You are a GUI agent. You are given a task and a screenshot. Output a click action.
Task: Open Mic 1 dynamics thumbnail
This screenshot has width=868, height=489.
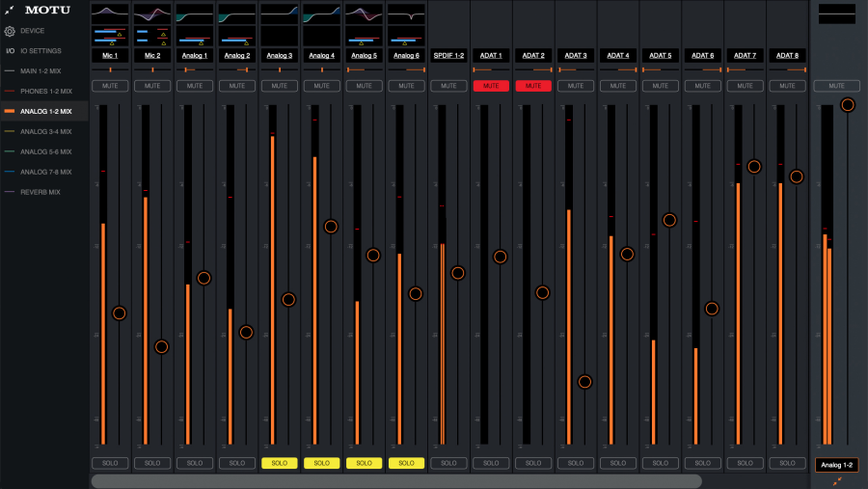110,36
